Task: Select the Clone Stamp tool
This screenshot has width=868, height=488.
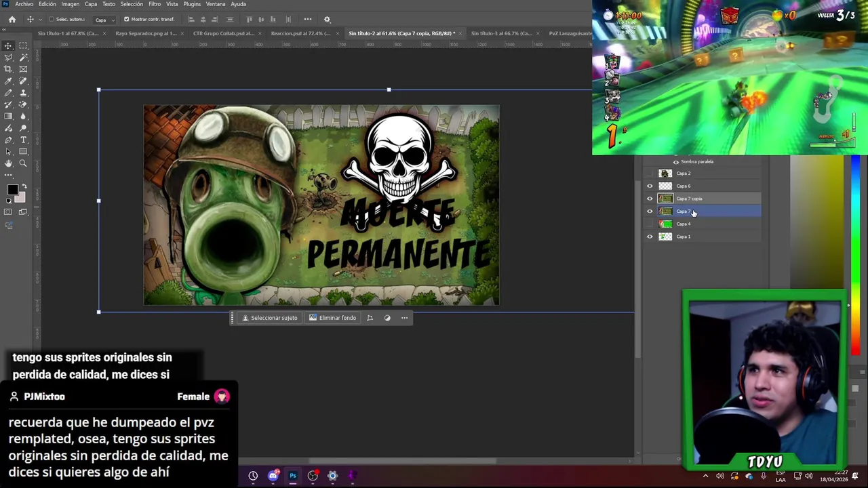Action: point(23,93)
